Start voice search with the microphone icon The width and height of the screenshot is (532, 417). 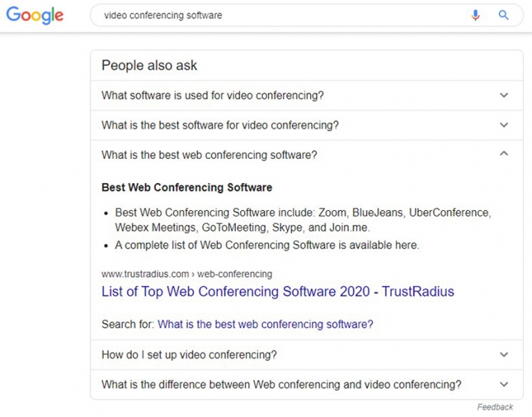(x=476, y=15)
